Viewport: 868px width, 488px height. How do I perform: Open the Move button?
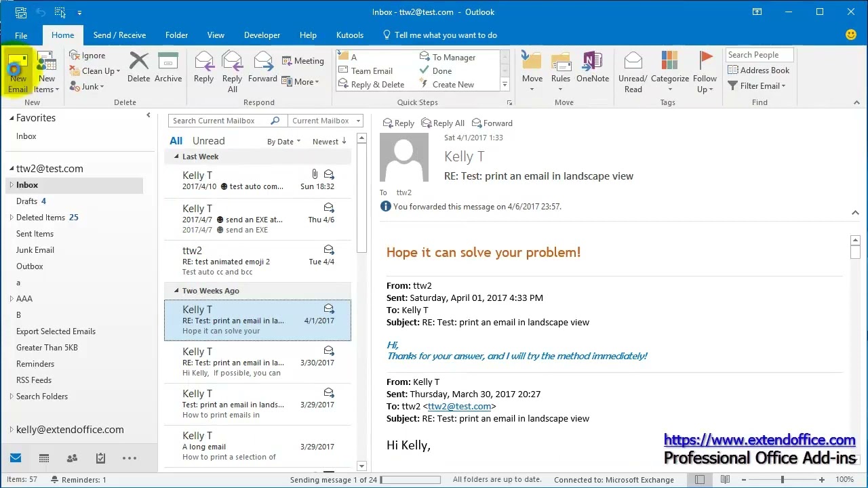[532, 73]
